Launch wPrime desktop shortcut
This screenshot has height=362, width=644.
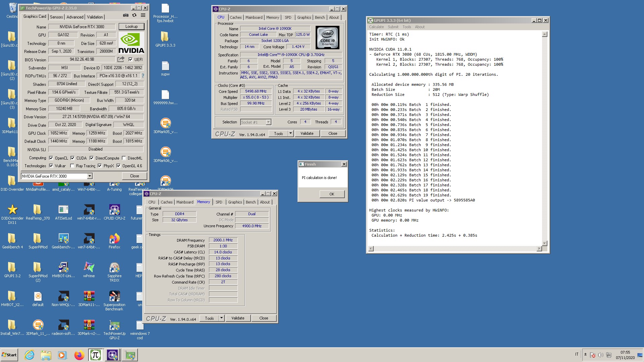tap(89, 269)
